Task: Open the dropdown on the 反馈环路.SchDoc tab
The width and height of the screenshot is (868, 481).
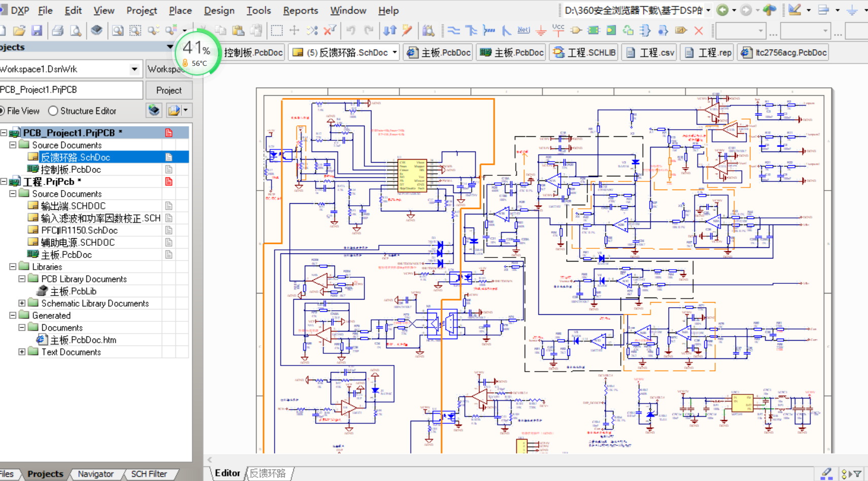Action: (x=395, y=52)
